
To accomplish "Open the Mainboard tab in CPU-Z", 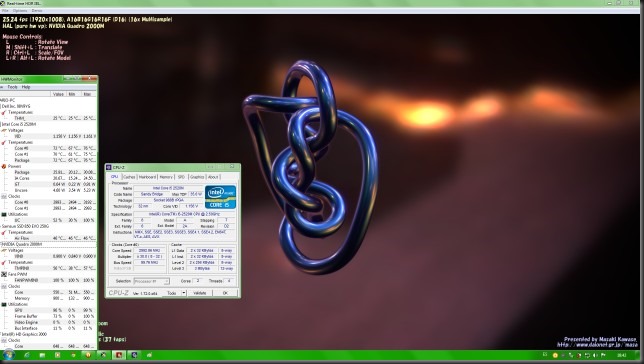I will click(147, 177).
